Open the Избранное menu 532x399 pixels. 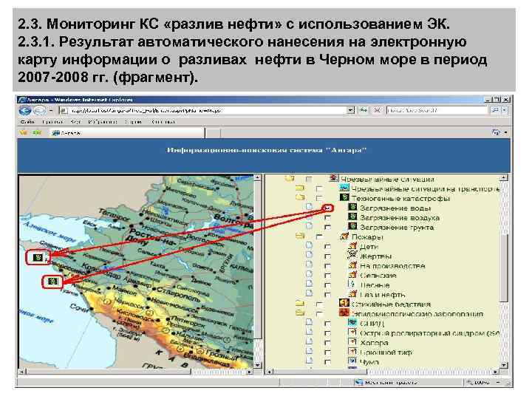pos(103,122)
